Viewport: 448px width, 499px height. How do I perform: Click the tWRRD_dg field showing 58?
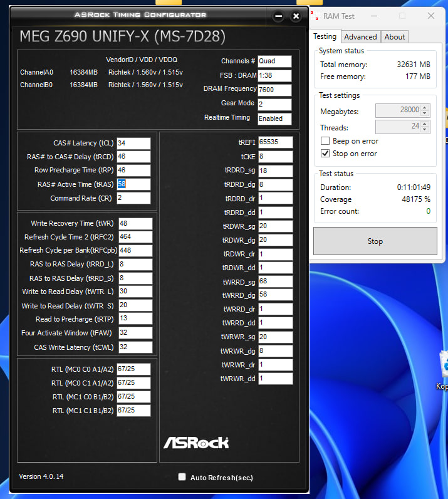point(275,295)
